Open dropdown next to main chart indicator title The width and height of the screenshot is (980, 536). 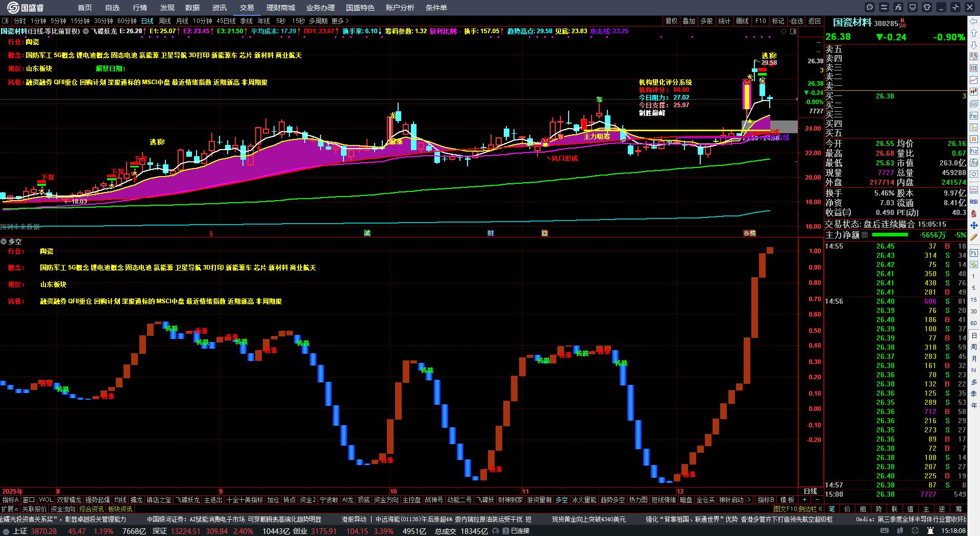click(x=86, y=31)
